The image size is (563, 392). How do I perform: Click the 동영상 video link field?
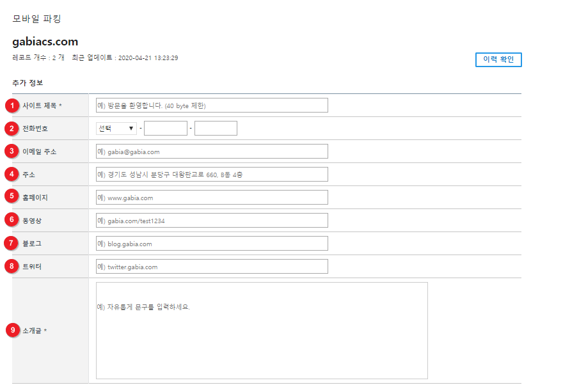[212, 220]
